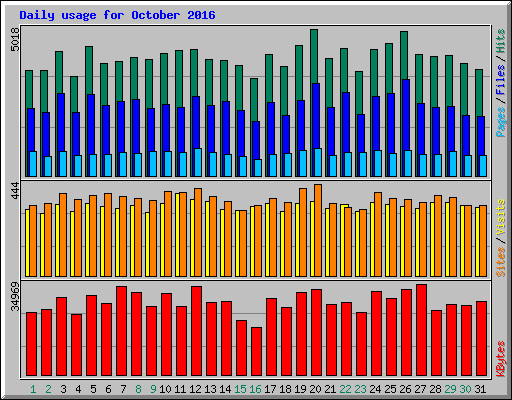Click day 4 on the x-axis
Viewport: 512px width, 400px height.
point(78,389)
